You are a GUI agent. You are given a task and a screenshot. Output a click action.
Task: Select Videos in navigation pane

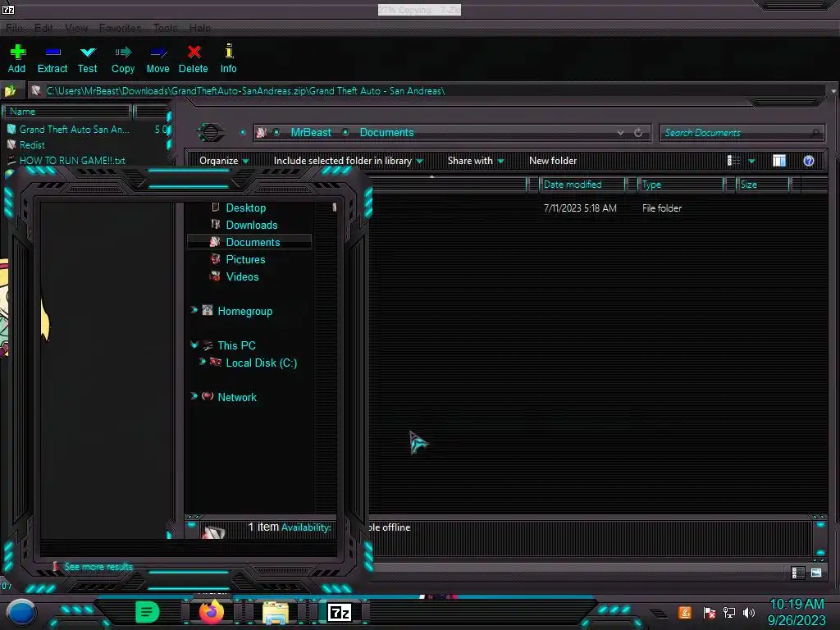(242, 276)
